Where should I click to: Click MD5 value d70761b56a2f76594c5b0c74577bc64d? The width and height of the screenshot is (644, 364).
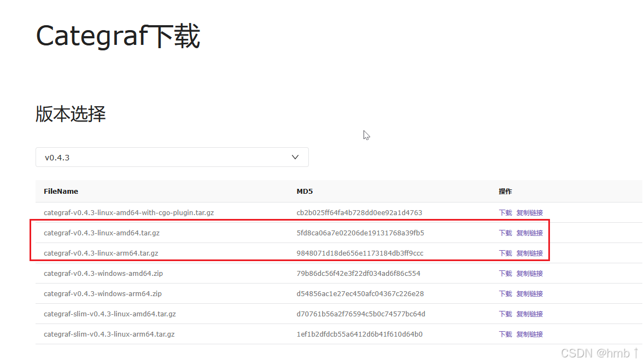pos(361,314)
